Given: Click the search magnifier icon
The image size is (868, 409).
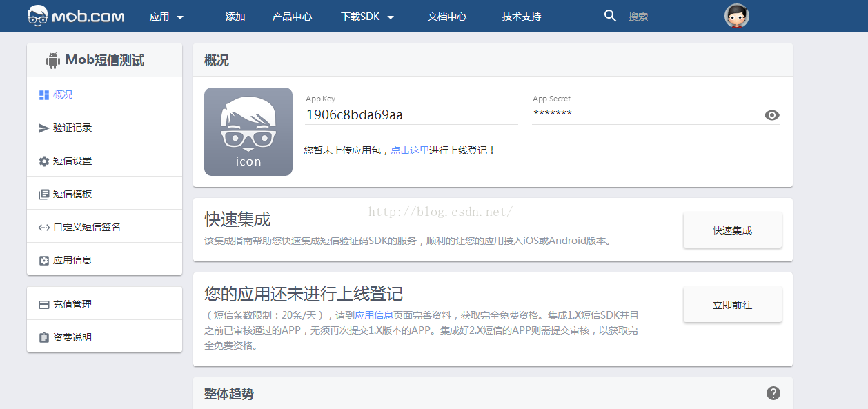Looking at the screenshot, I should coord(610,16).
